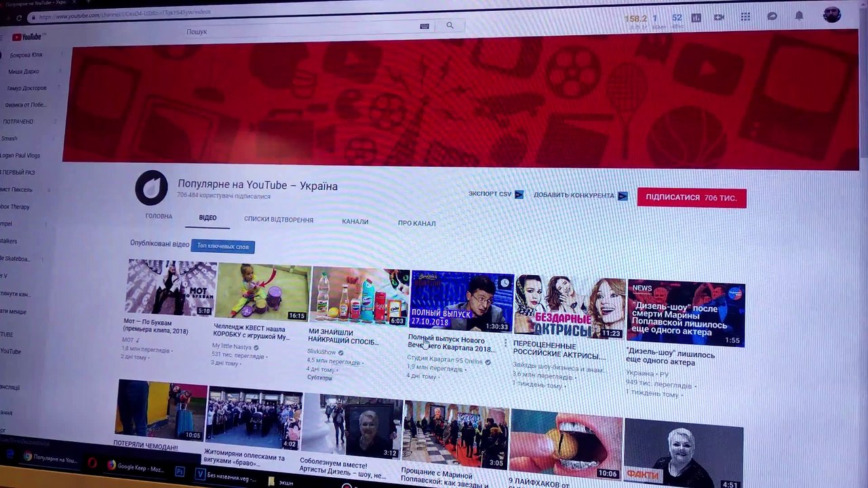Open Opera browser from the taskbar
The image size is (868, 488).
coord(92,464)
